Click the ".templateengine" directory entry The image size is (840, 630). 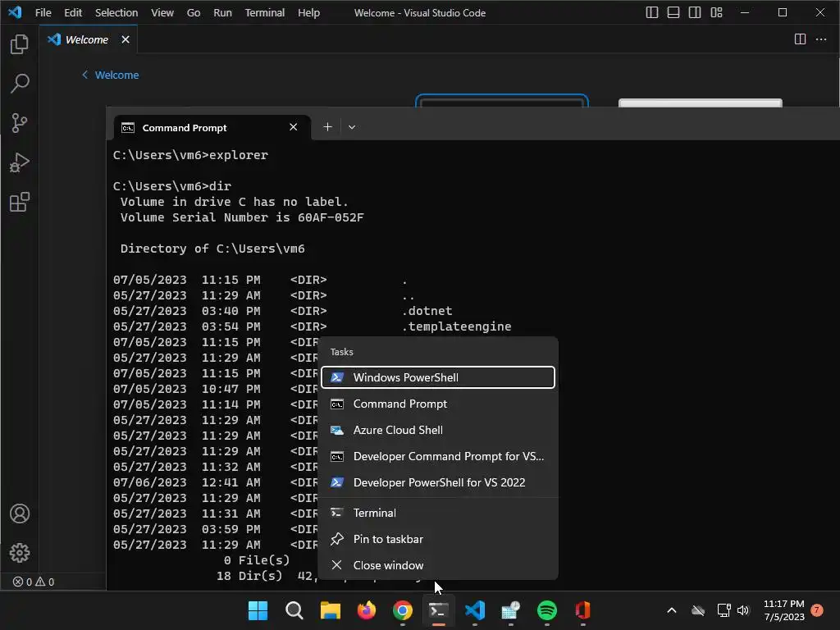point(456,326)
